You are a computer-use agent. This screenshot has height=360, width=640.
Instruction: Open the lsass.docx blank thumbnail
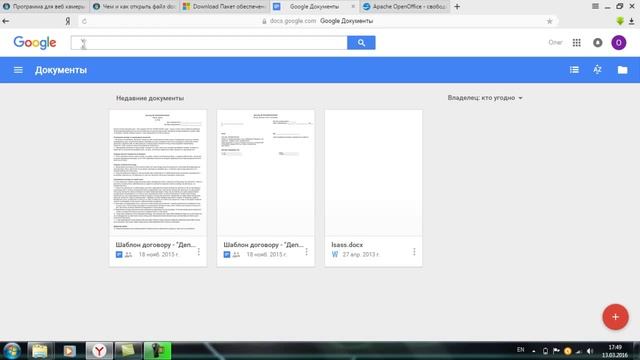[x=373, y=173]
